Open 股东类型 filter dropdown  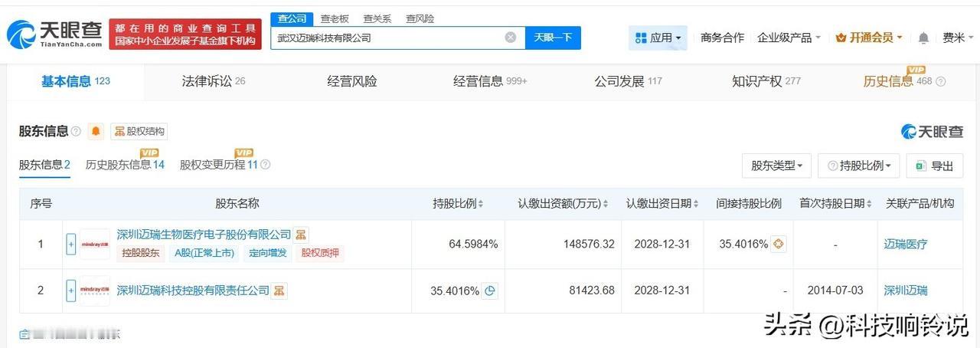pos(776,166)
